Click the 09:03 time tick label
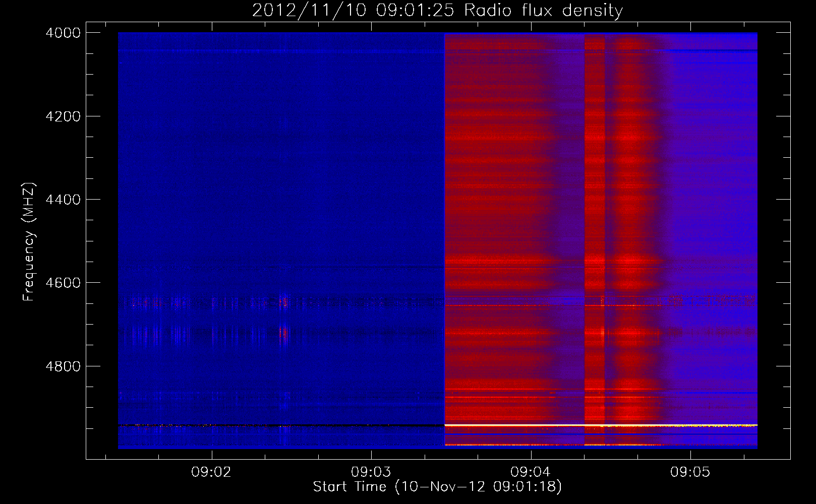The width and height of the screenshot is (816, 504). (x=371, y=472)
